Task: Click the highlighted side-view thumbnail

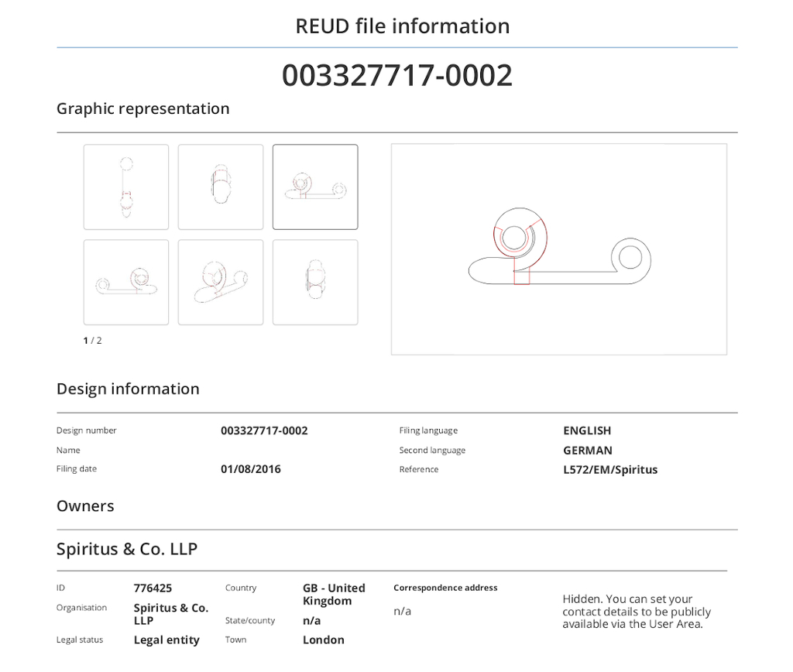Action: pyautogui.click(x=315, y=187)
